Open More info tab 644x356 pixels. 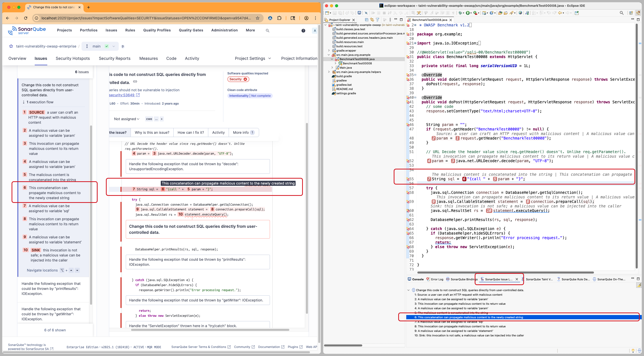pyautogui.click(x=244, y=132)
